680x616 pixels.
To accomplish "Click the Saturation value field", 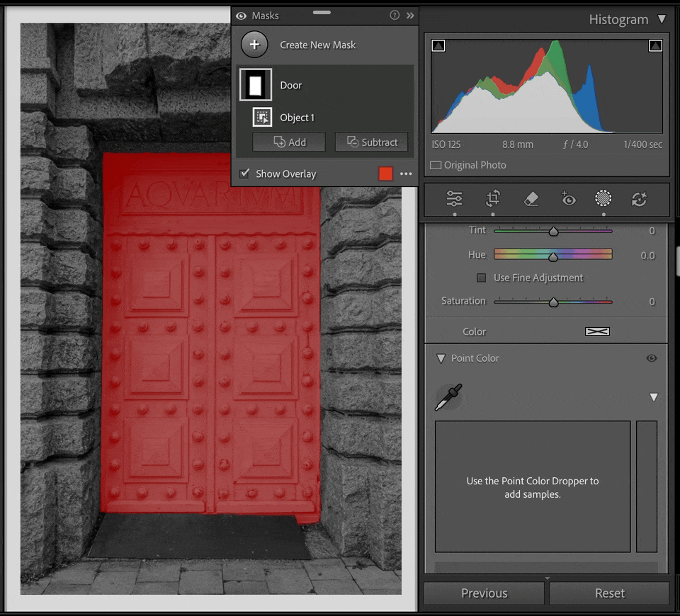I will click(x=652, y=302).
